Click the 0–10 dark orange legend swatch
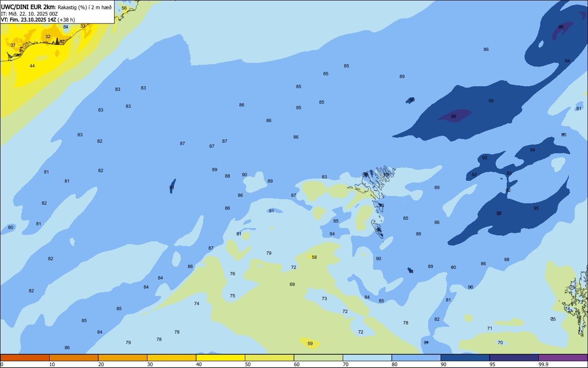 pyautogui.click(x=25, y=357)
